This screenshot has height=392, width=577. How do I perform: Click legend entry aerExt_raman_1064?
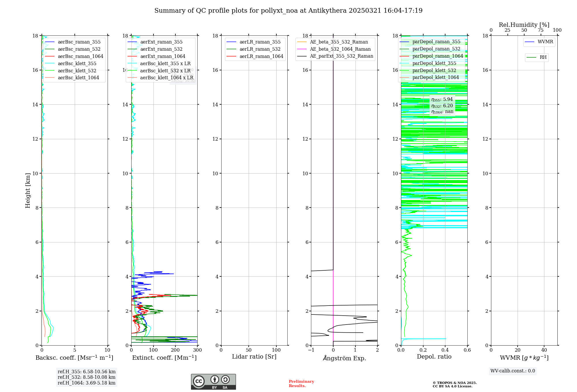(x=156, y=56)
